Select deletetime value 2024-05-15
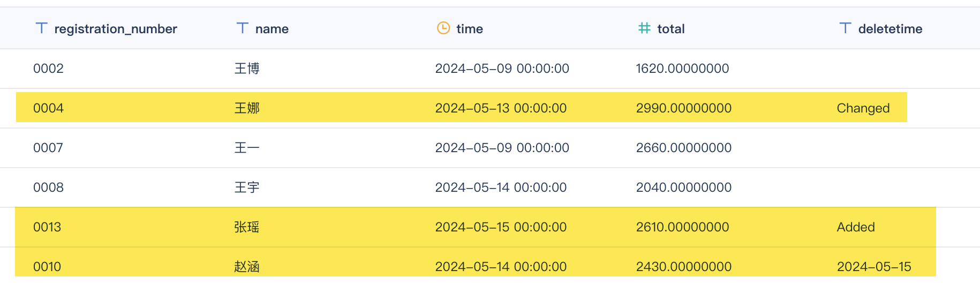 coord(874,267)
